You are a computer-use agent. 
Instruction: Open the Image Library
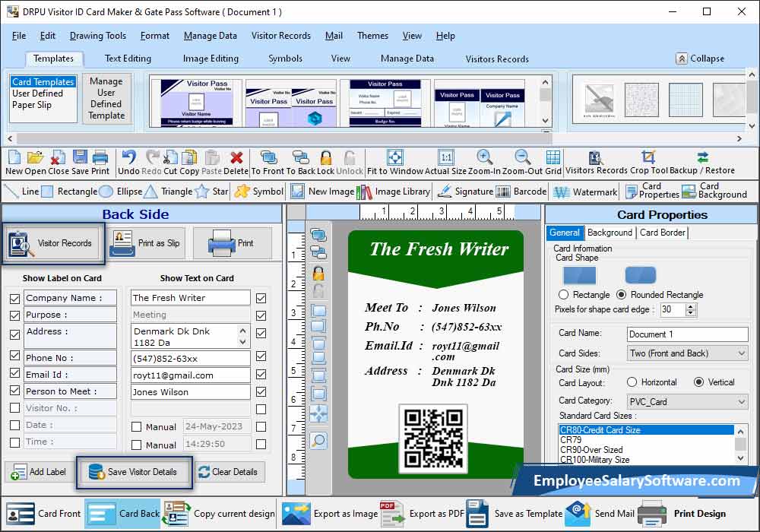(x=393, y=192)
